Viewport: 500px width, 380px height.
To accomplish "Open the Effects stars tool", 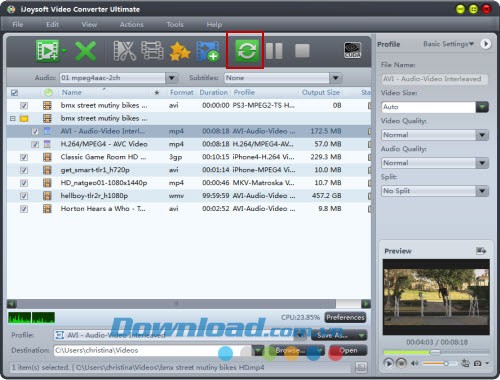I will (x=180, y=51).
